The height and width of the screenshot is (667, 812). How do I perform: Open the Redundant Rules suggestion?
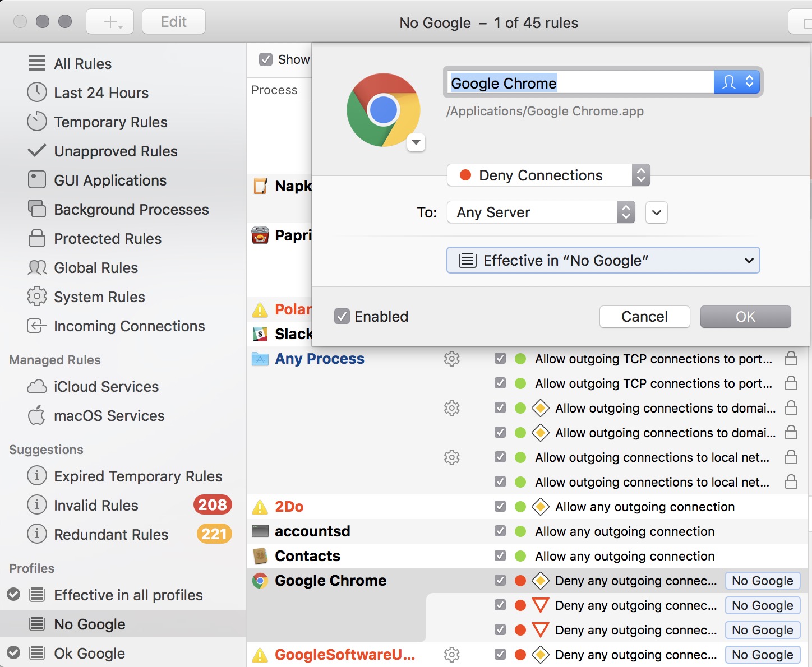click(123, 534)
